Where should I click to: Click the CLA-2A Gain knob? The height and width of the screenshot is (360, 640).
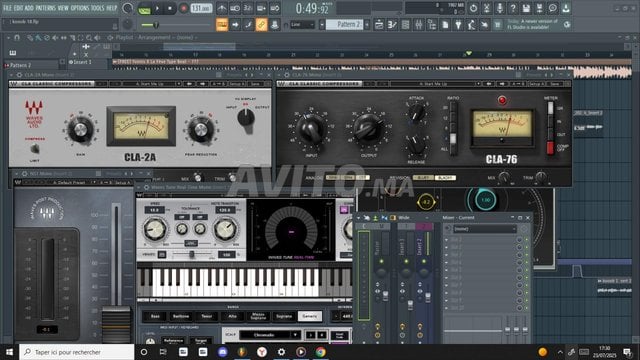click(80, 130)
